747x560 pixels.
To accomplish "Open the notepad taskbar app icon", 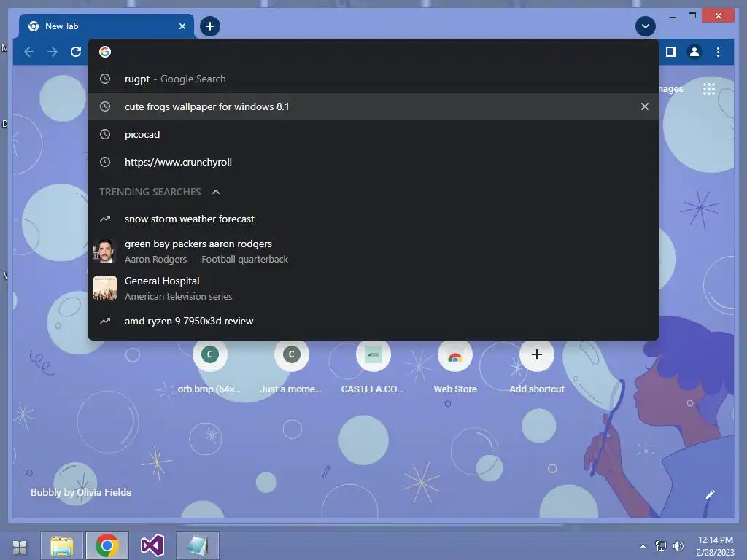I will tap(198, 545).
